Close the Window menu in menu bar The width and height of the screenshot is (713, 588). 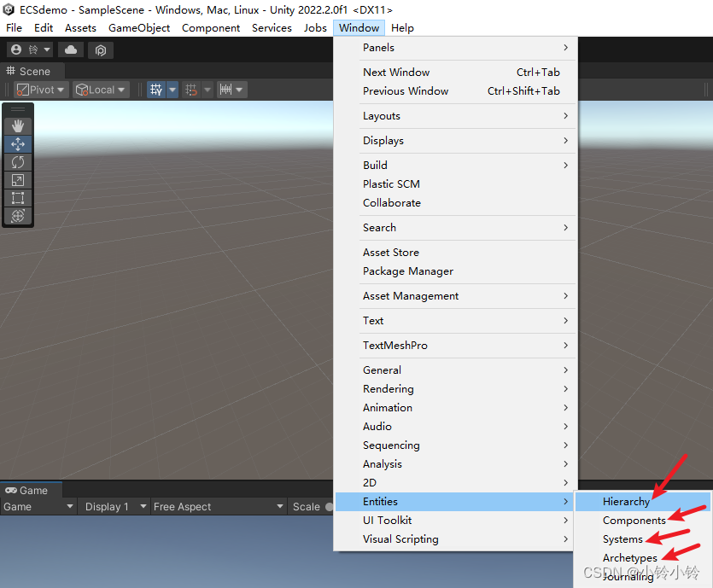click(359, 27)
